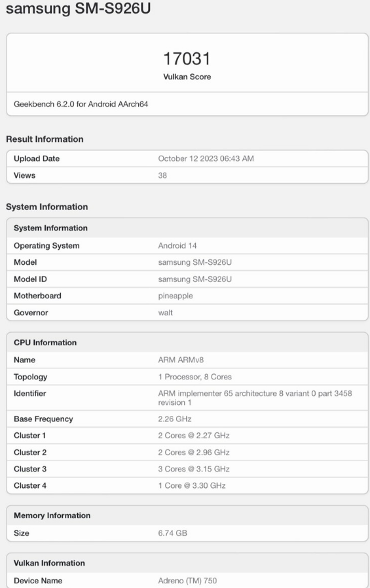Select the 17031 Vulkan score number
This screenshot has height=588, width=370.
tap(187, 58)
